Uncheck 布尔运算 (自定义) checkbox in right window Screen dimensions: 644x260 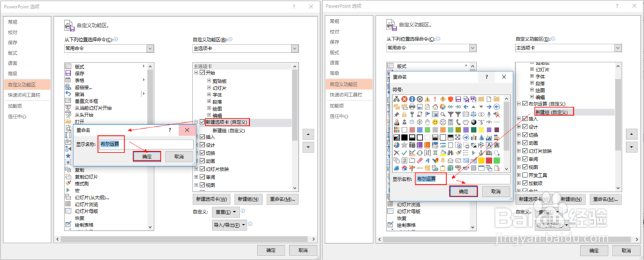point(525,104)
